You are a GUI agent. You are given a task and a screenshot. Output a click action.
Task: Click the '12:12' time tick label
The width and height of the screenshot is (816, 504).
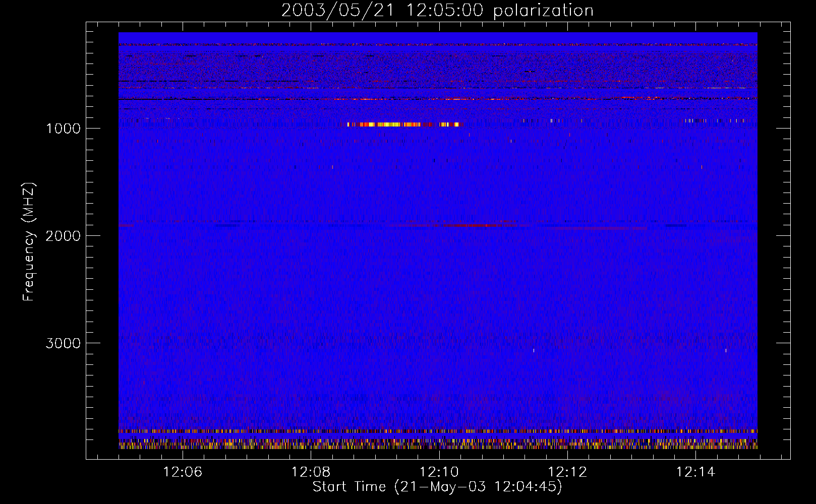click(567, 472)
